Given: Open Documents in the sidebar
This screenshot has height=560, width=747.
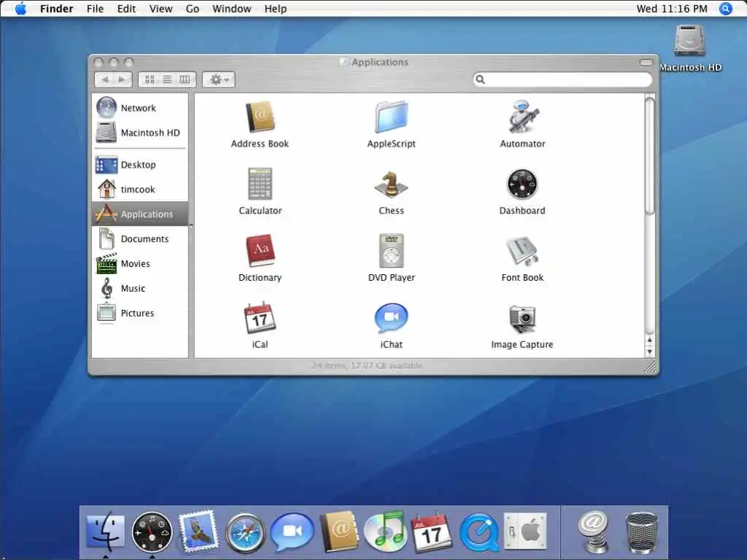Looking at the screenshot, I should pos(140,239).
